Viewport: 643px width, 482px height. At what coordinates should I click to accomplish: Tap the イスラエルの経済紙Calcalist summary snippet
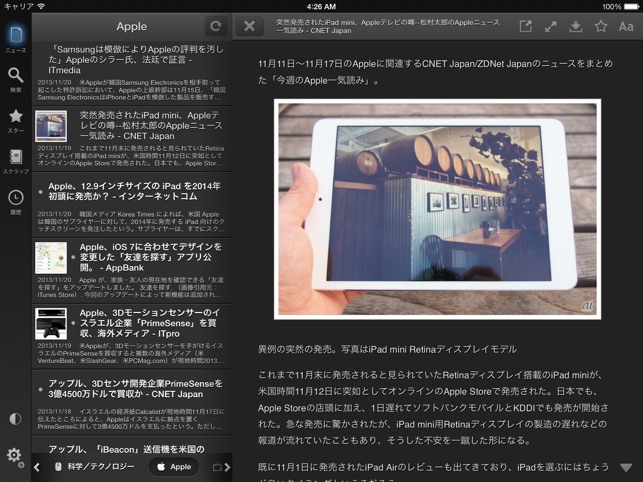coord(131,419)
